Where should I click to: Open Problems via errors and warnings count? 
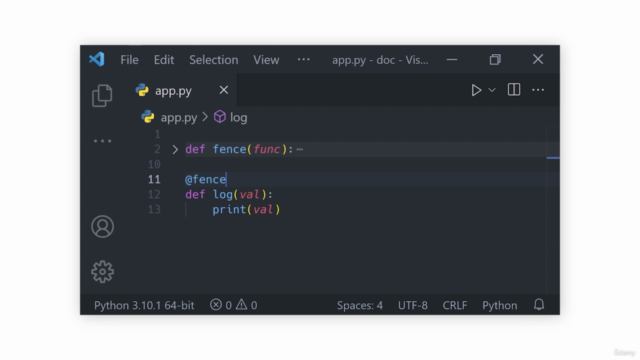tap(233, 305)
